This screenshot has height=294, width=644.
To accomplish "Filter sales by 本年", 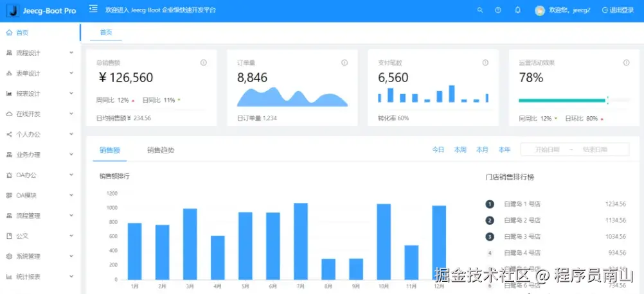I will click(505, 150).
